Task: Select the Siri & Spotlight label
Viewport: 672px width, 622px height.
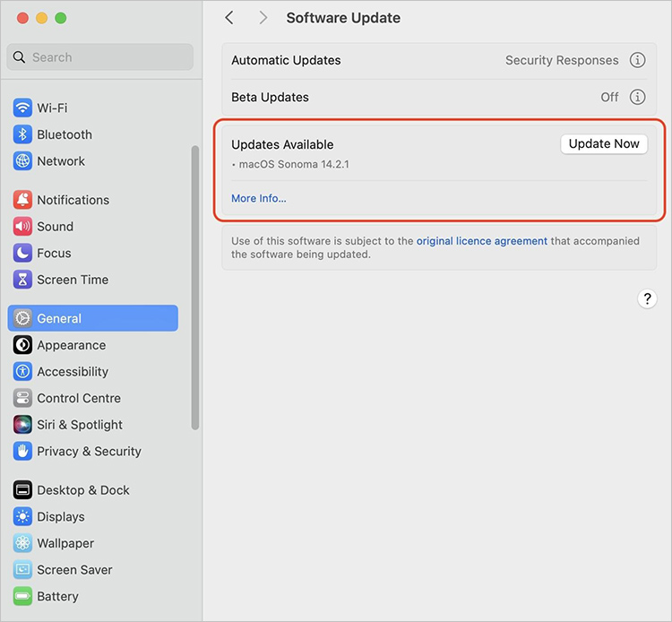Action: (x=80, y=425)
